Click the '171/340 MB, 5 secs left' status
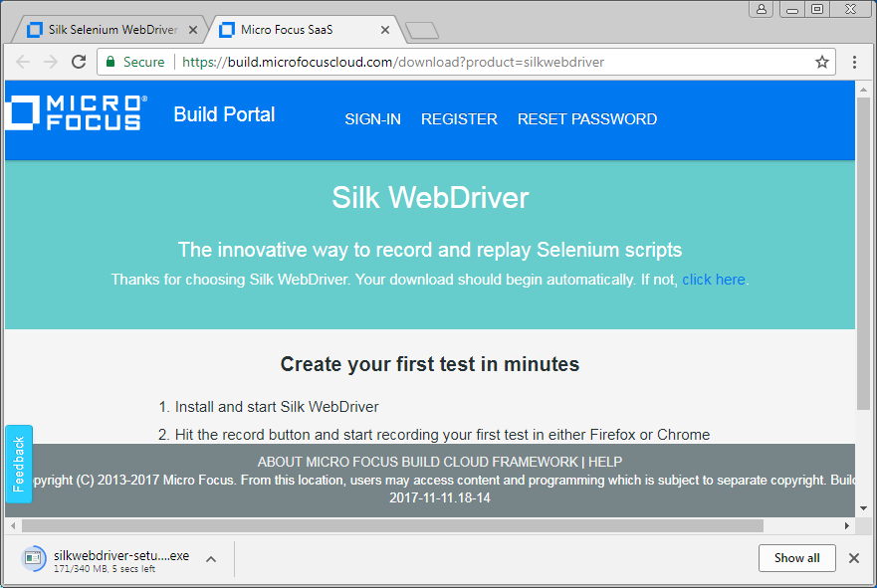 pyautogui.click(x=105, y=569)
